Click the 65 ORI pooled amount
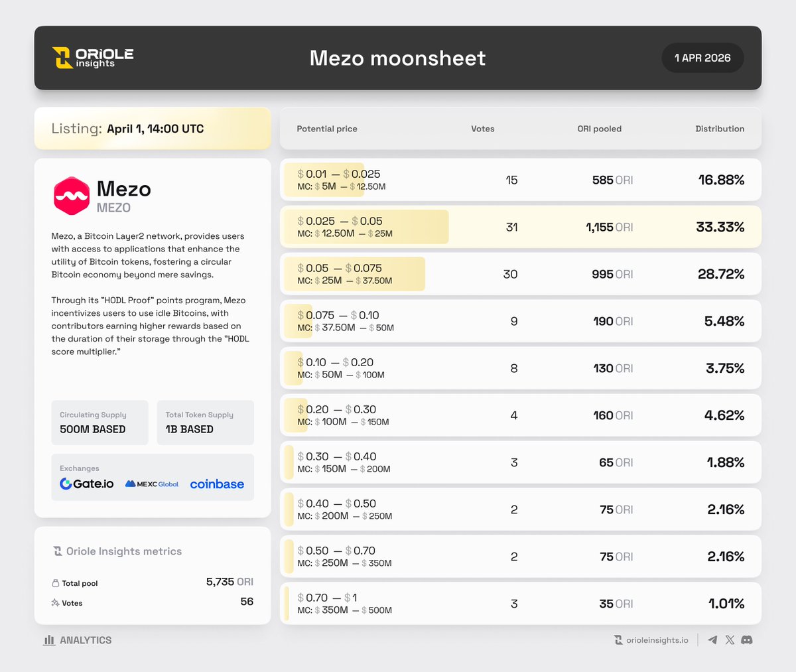Screen dimensions: 796x672 (616, 462)
